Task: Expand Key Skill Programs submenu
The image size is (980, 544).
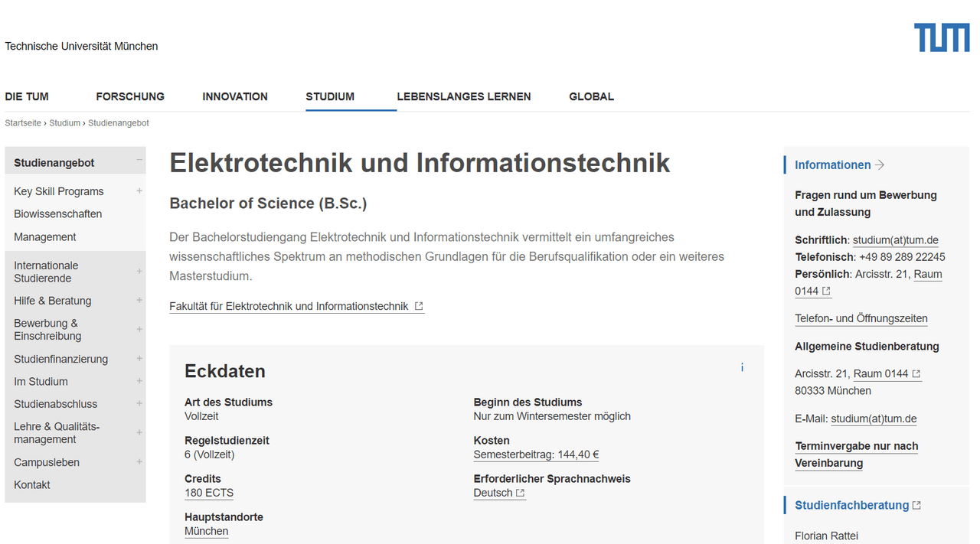Action: 139,191
